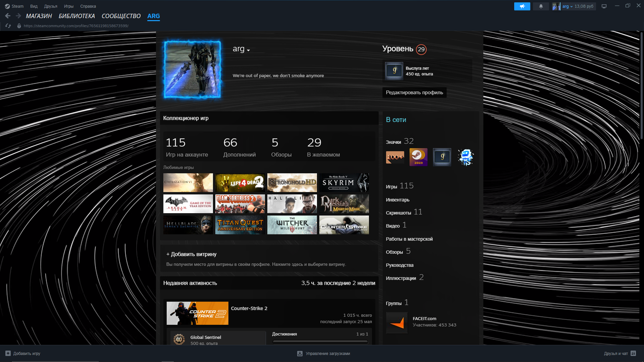644x362 pixels.
Task: Switch to БИБЛИОТЕКА tab
Action: (x=76, y=16)
